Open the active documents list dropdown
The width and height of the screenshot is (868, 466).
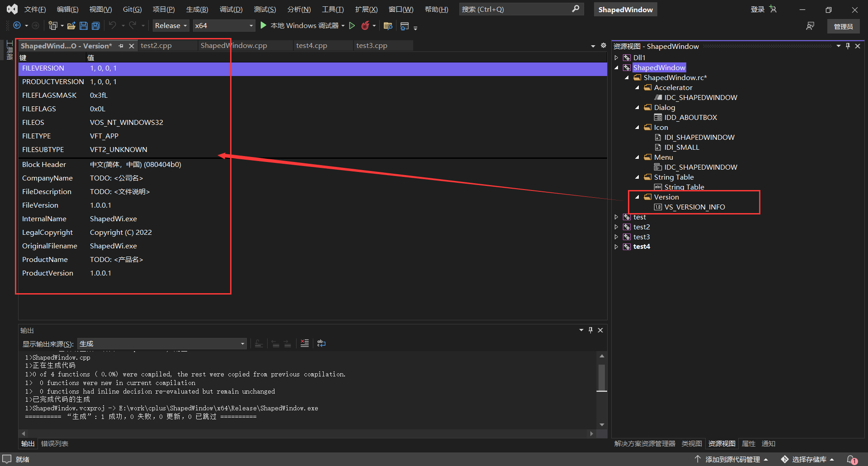coord(593,46)
